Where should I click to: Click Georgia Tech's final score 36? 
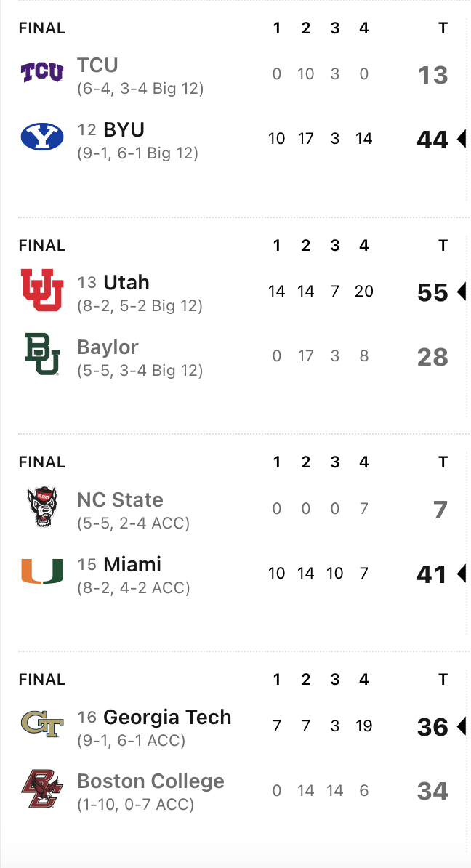pyautogui.click(x=432, y=727)
